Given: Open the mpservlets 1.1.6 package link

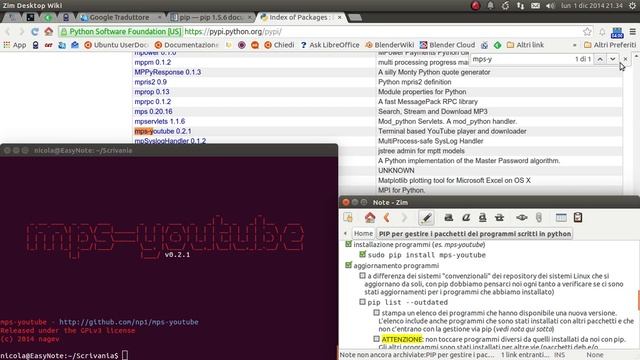Looking at the screenshot, I should pyautogui.click(x=160, y=121).
